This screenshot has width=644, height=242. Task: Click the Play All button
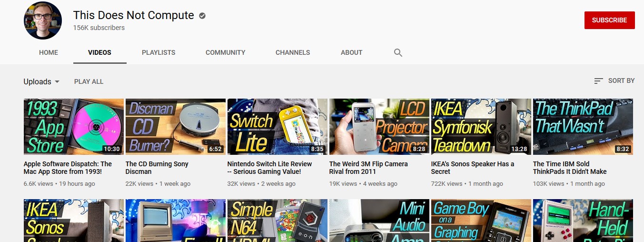click(89, 81)
